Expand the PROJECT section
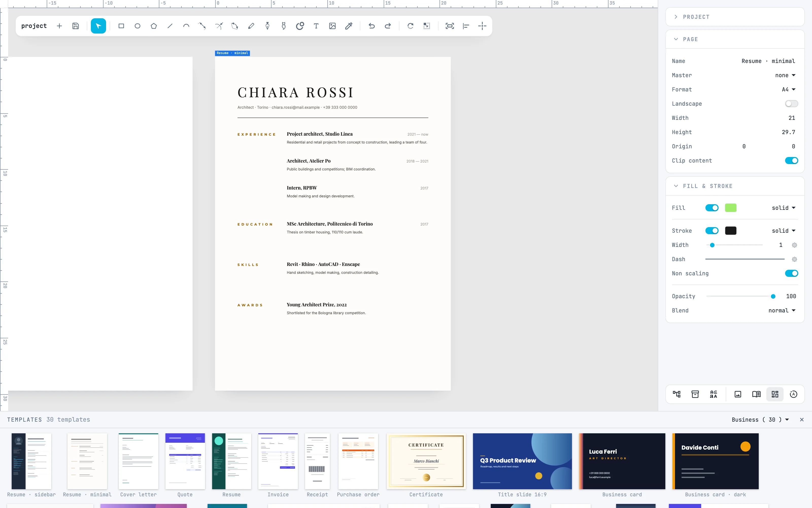This screenshot has width=812, height=508. [x=735, y=17]
